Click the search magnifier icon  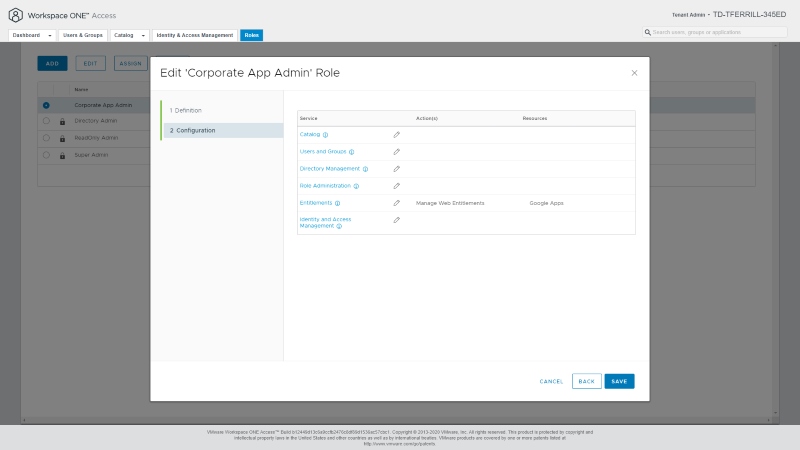click(x=647, y=32)
